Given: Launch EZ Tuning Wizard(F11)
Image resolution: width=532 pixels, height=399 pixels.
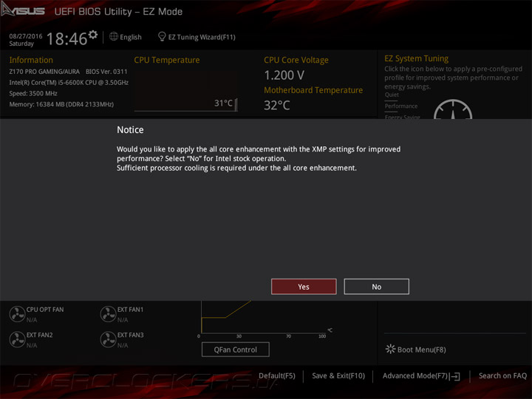Looking at the screenshot, I should (x=202, y=37).
